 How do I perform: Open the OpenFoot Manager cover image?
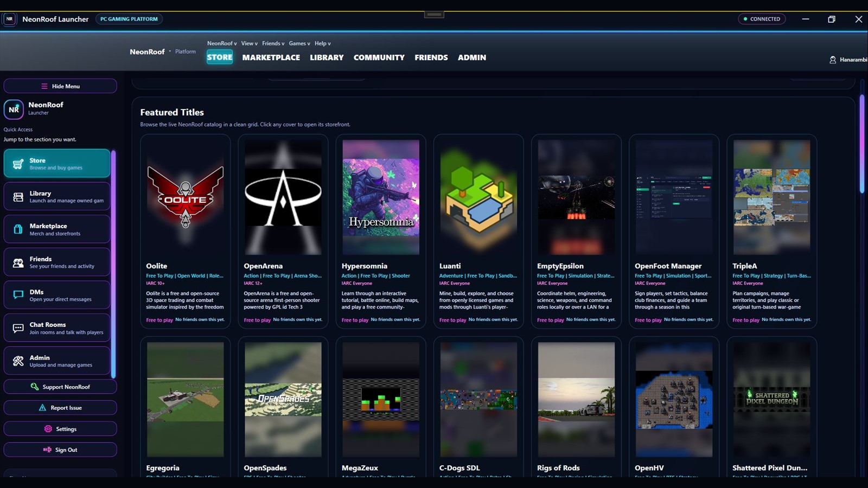(674, 197)
